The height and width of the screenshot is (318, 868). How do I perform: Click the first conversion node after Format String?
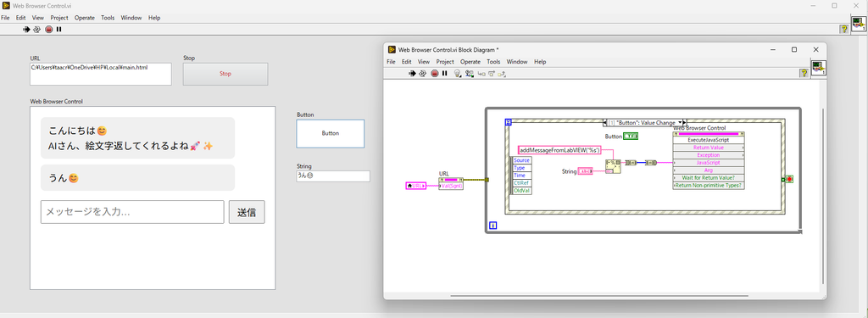pos(630,163)
